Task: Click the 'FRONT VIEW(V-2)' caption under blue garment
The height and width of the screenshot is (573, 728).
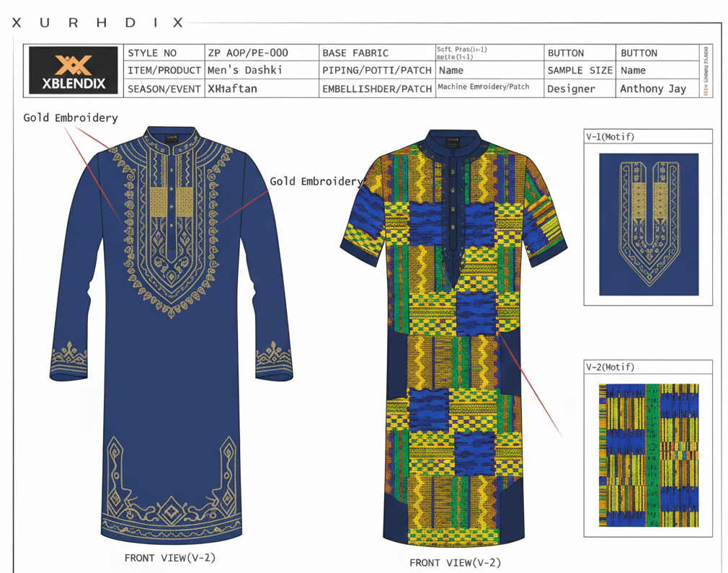Action: 170,557
